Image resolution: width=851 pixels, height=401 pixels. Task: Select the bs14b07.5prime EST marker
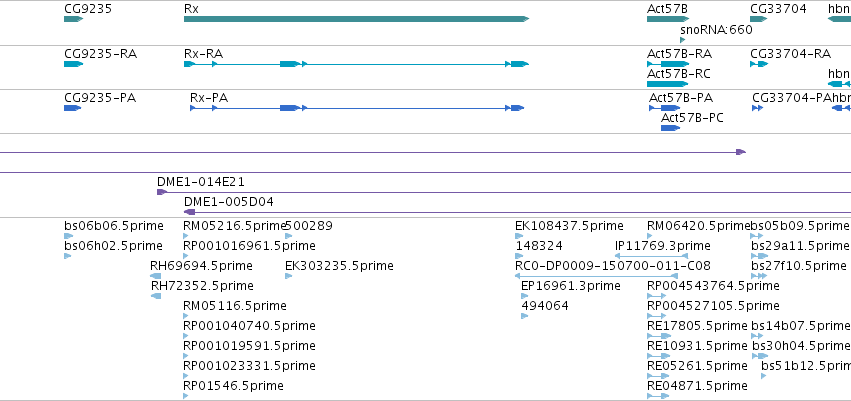point(759,336)
